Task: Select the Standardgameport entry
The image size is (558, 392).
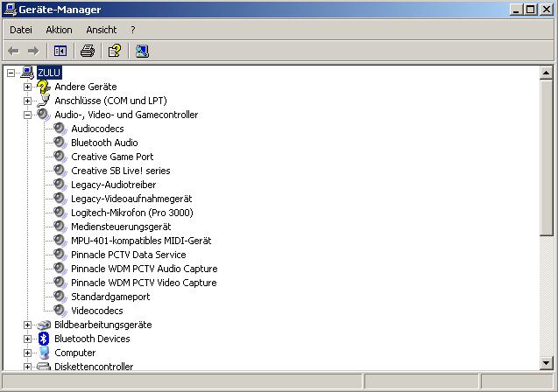Action: (x=110, y=297)
